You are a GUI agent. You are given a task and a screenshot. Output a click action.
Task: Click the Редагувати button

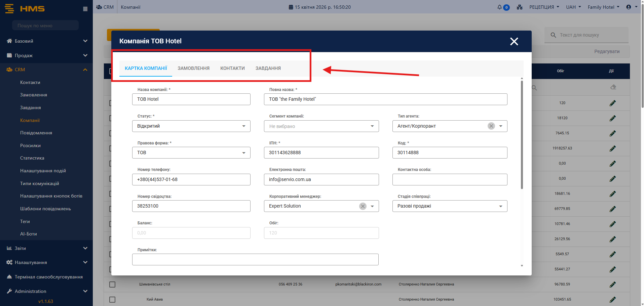tap(607, 51)
